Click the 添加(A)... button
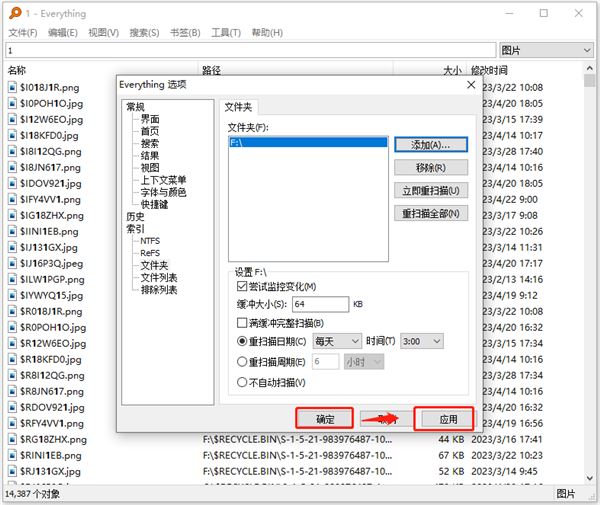The height and width of the screenshot is (505, 600). pos(431,145)
